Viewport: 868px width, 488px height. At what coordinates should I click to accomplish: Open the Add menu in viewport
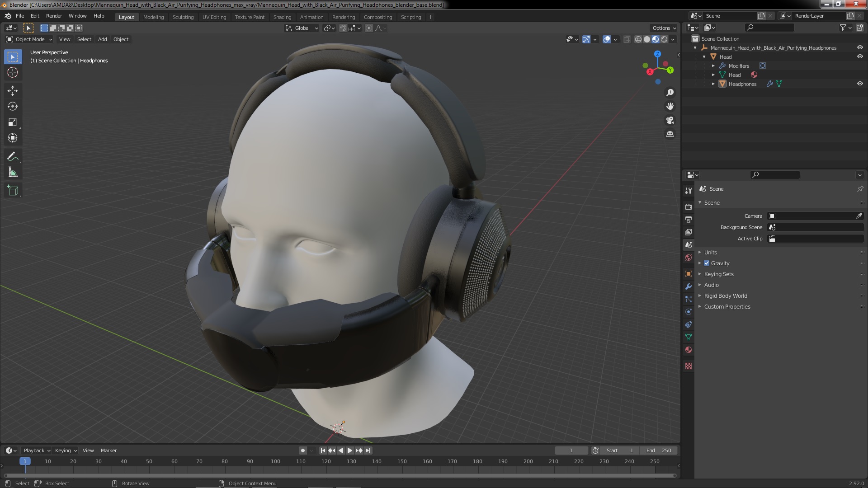103,39
